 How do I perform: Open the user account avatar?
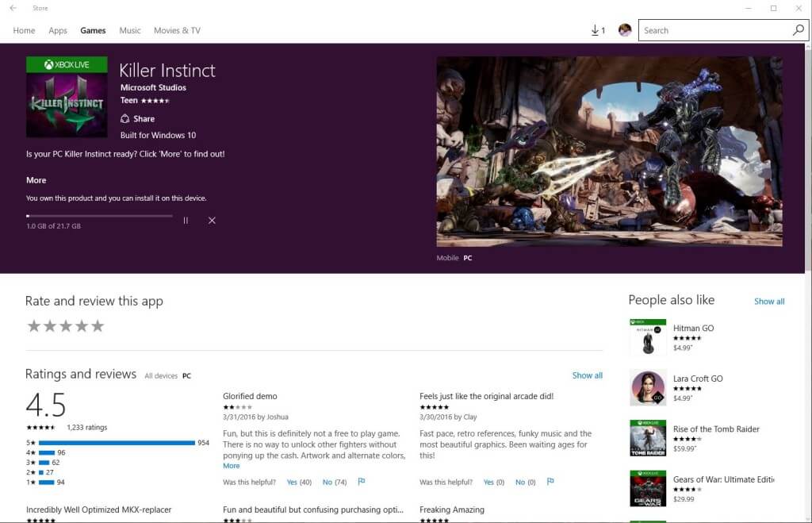[x=625, y=30]
